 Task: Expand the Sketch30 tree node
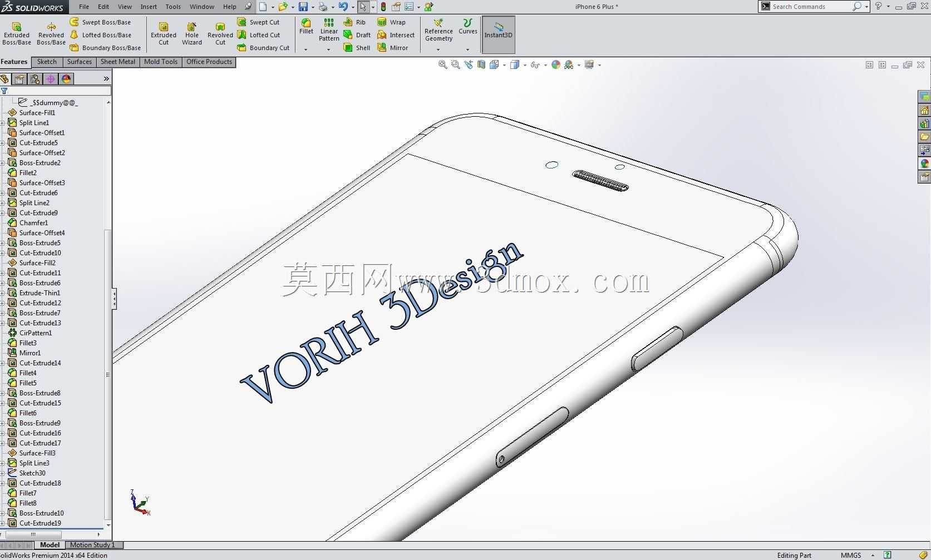pyautogui.click(x=3, y=473)
